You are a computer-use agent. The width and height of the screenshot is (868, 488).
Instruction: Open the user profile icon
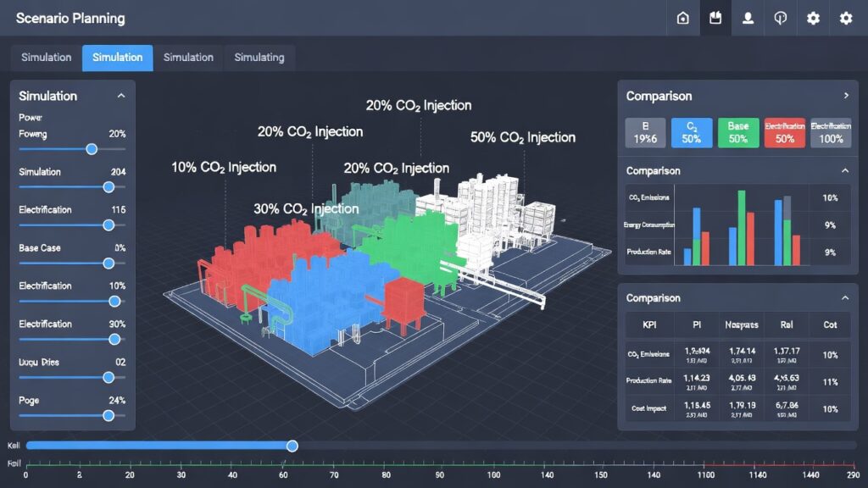[748, 19]
